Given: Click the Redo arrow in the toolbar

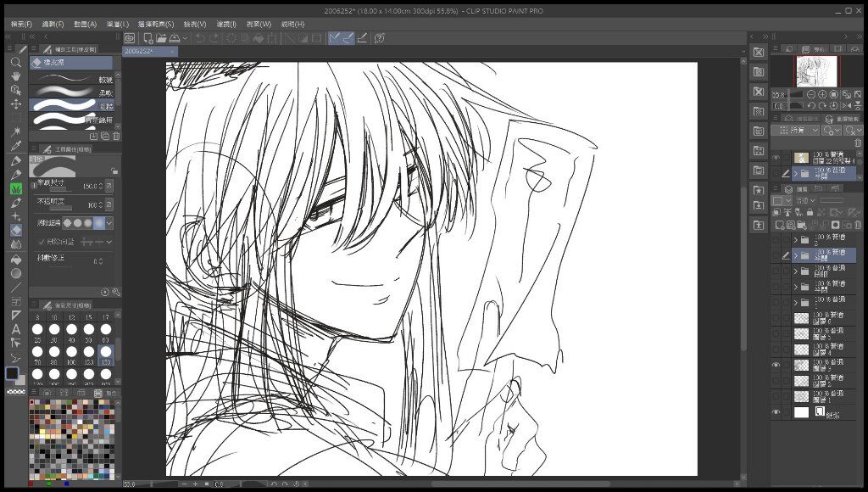Looking at the screenshot, I should (x=213, y=38).
